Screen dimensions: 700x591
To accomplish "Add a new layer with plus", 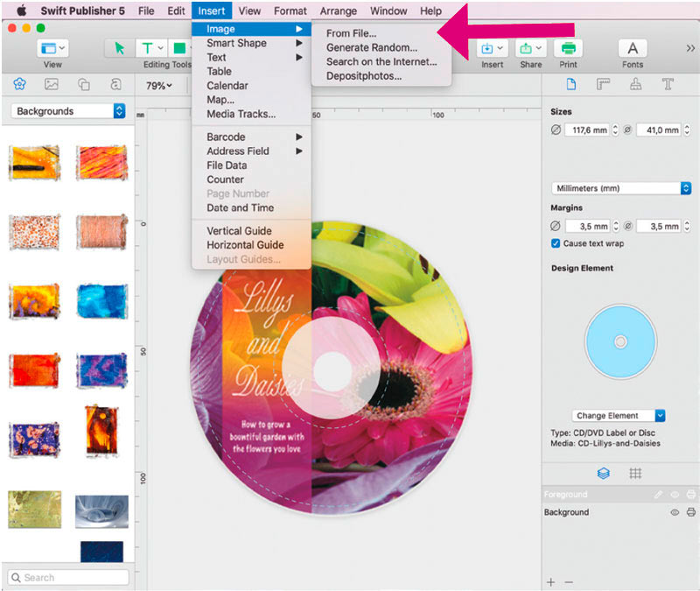I will pos(551,582).
